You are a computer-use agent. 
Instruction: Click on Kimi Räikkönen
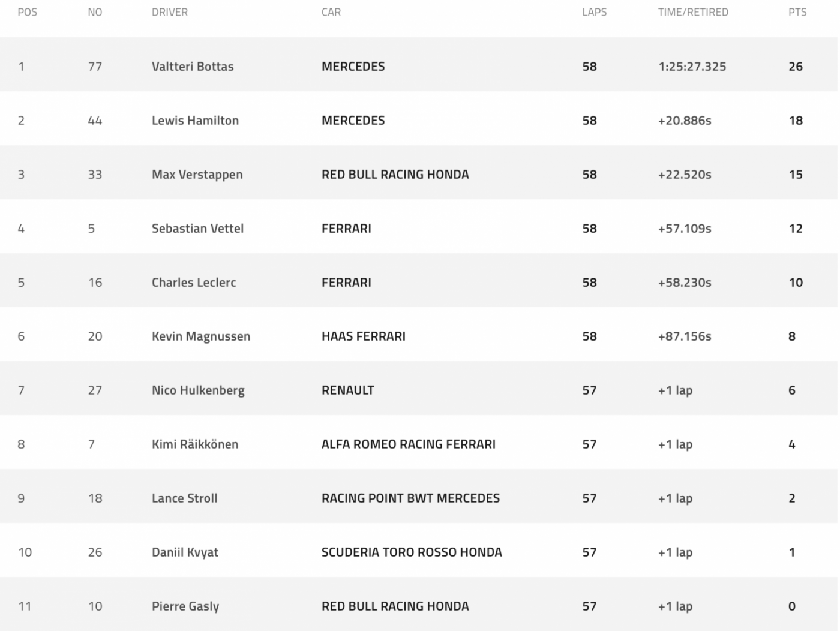pos(195,444)
